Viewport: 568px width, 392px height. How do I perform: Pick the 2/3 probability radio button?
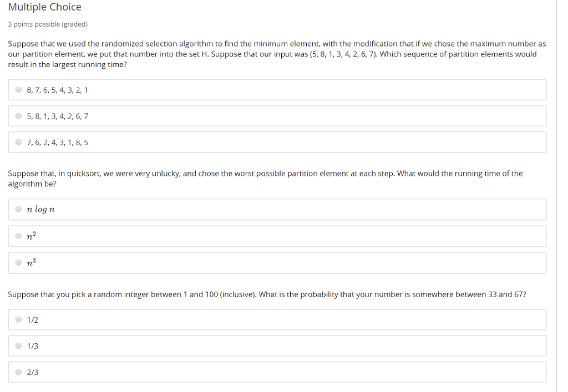click(x=19, y=372)
